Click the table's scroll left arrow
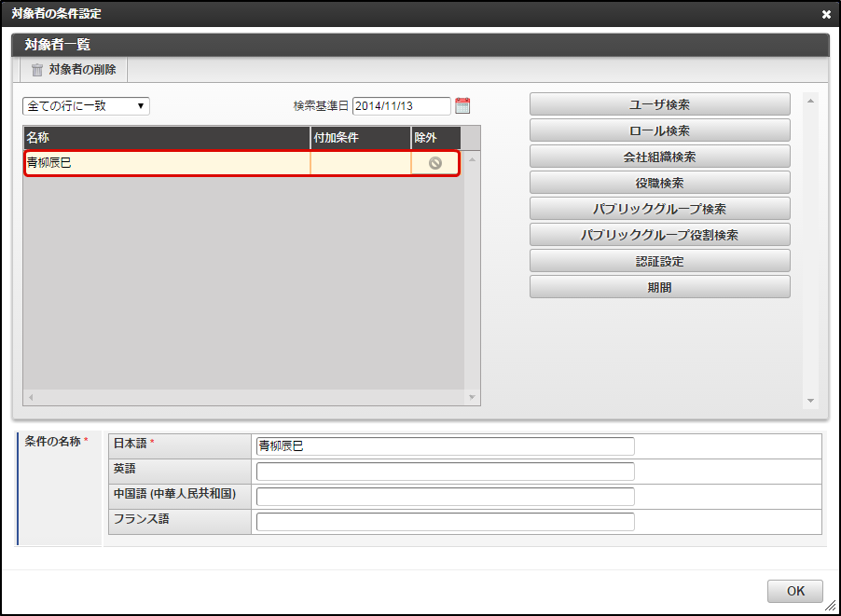 [x=31, y=397]
